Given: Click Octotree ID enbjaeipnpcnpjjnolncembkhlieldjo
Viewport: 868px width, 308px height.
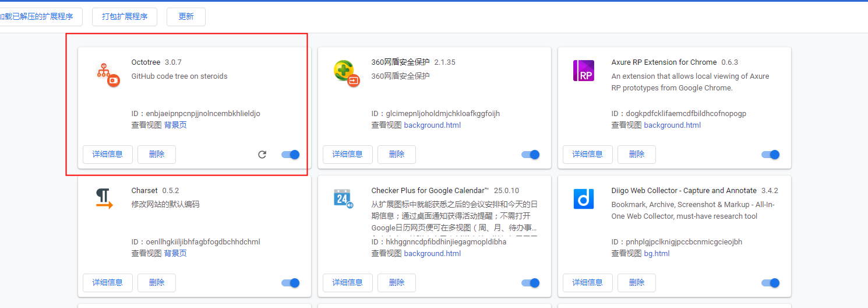Looking at the screenshot, I should (203, 113).
